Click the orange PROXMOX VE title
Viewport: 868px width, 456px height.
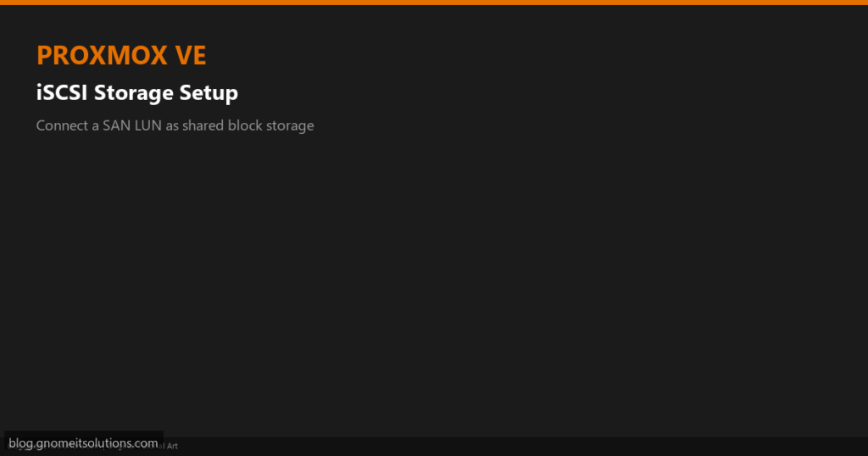tap(121, 55)
